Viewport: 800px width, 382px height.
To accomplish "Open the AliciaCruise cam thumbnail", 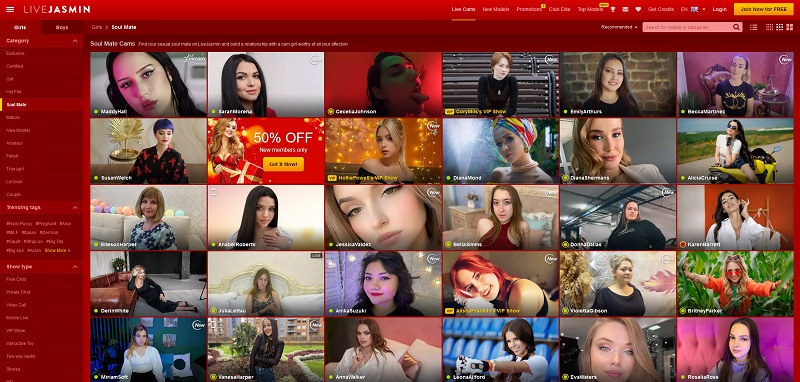I will [735, 151].
